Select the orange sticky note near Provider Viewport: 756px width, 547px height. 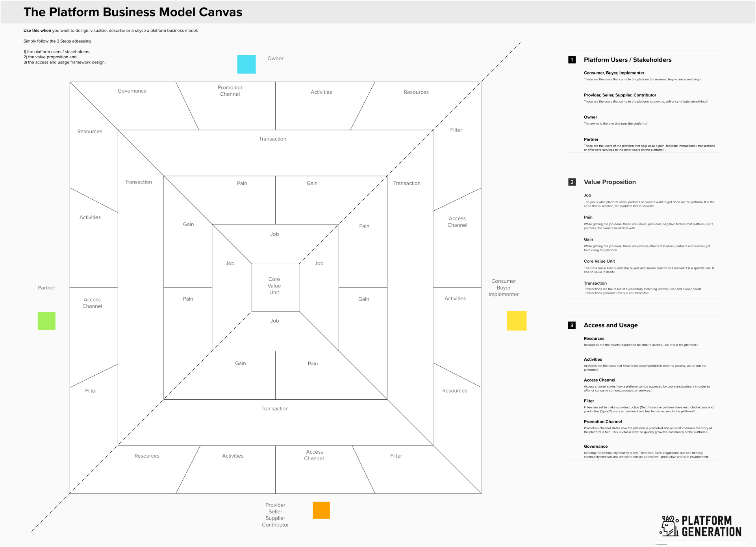[321, 510]
